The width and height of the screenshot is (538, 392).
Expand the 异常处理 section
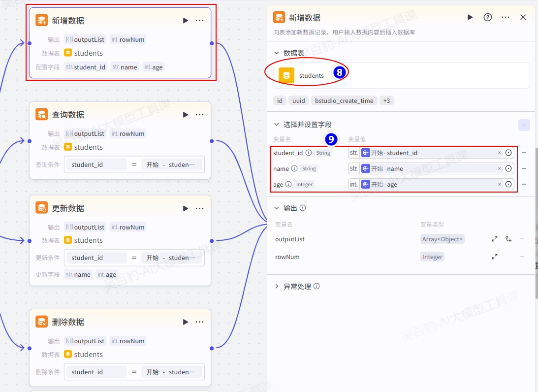[277, 287]
